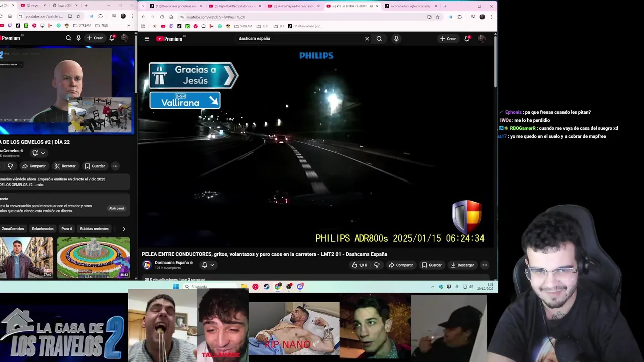The width and height of the screenshot is (644, 362).
Task: Switch to 'latest' tab in left browser
Action: tap(66, 5)
